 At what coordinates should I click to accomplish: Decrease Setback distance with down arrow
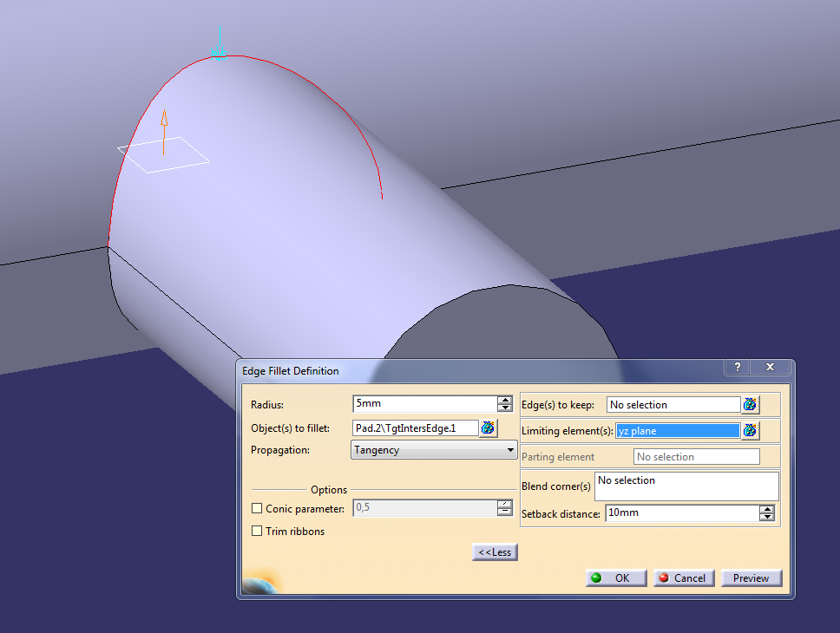pos(766,517)
